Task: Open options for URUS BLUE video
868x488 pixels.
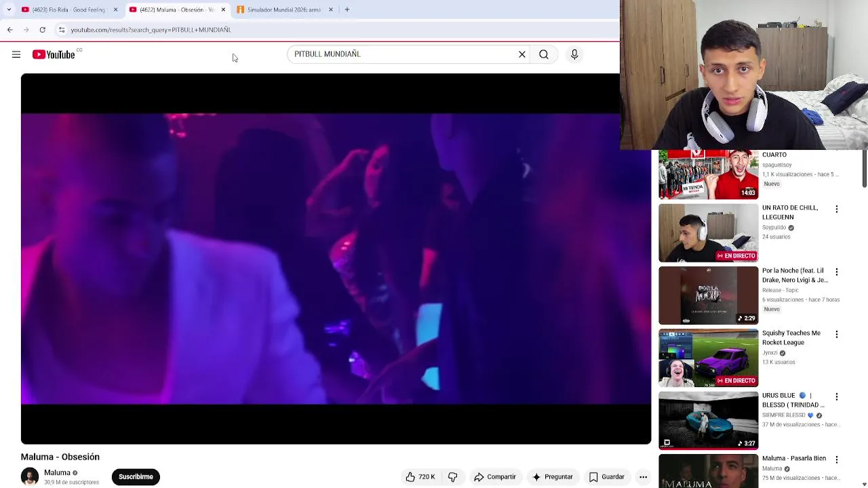Action: pyautogui.click(x=836, y=396)
